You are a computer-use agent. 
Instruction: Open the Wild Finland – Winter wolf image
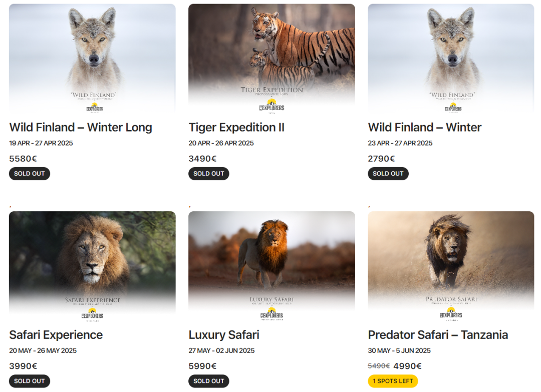451,59
